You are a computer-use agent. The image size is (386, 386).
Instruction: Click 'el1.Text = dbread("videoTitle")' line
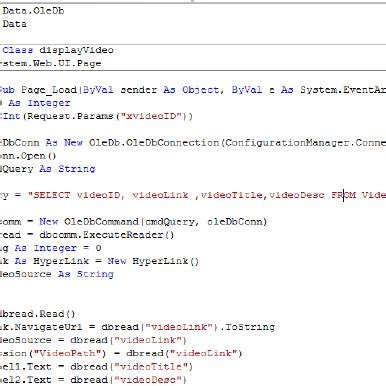tap(96, 367)
